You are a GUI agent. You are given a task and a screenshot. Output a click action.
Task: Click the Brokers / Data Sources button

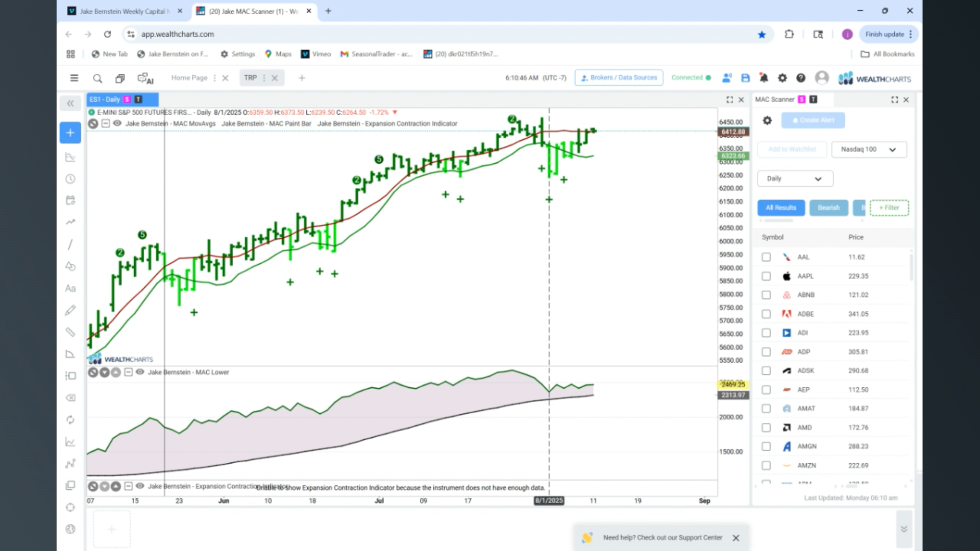(x=619, y=78)
